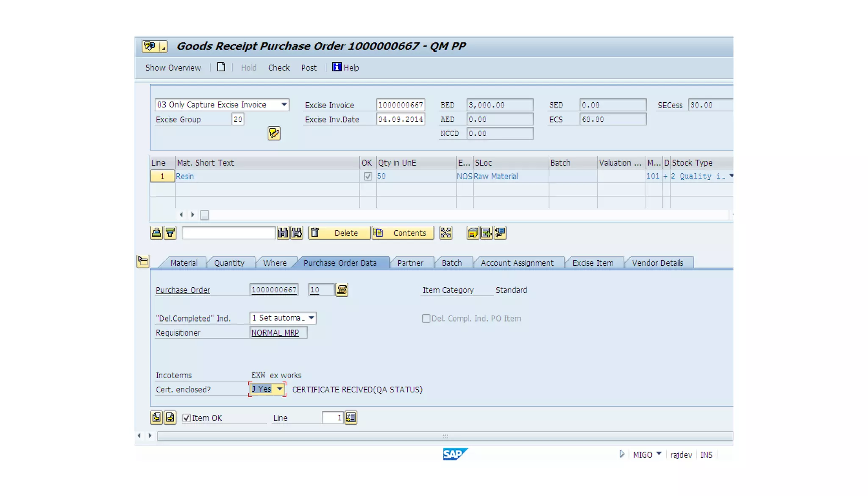Click the excise details pencil icon
The width and height of the screenshot is (868, 496).
274,134
